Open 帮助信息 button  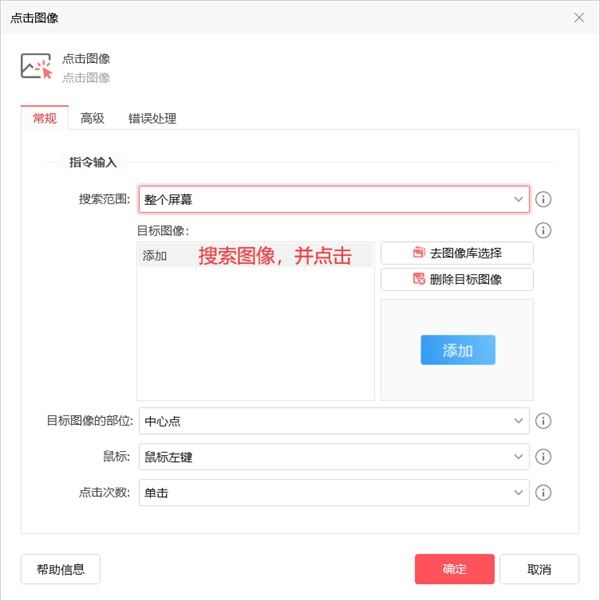[61, 569]
